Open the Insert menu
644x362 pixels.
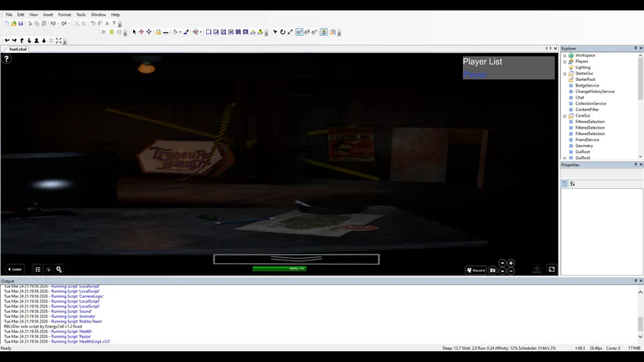[x=48, y=15]
